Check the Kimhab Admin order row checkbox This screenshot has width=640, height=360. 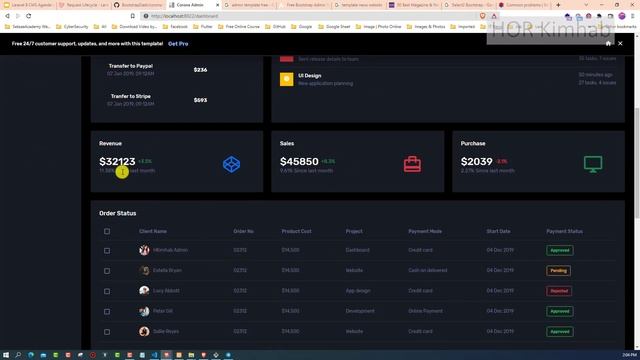107,251
